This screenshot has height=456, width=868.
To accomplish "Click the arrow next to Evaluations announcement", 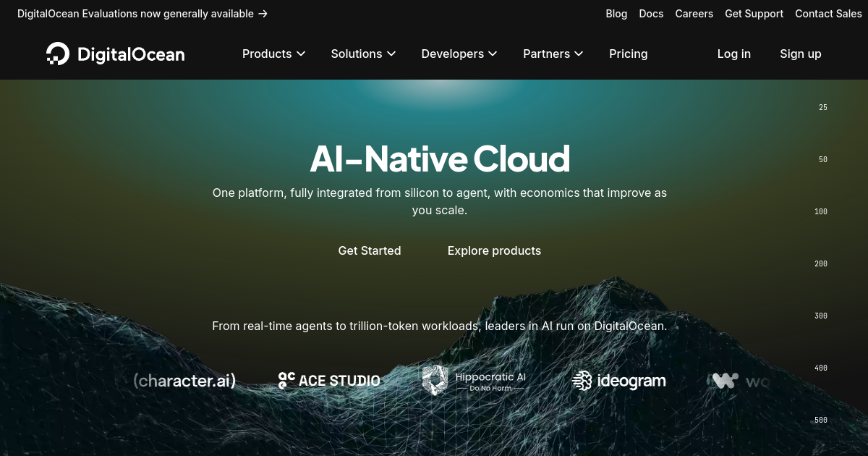I will click(x=263, y=14).
